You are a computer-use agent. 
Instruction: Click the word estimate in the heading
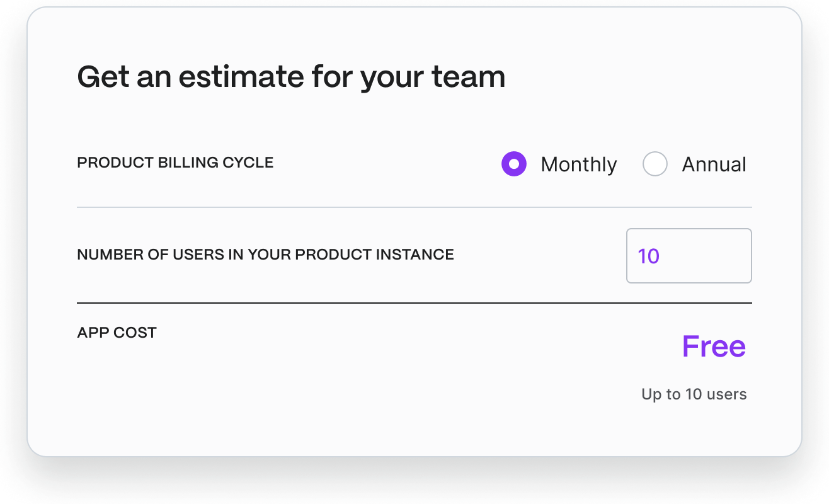pyautogui.click(x=241, y=77)
